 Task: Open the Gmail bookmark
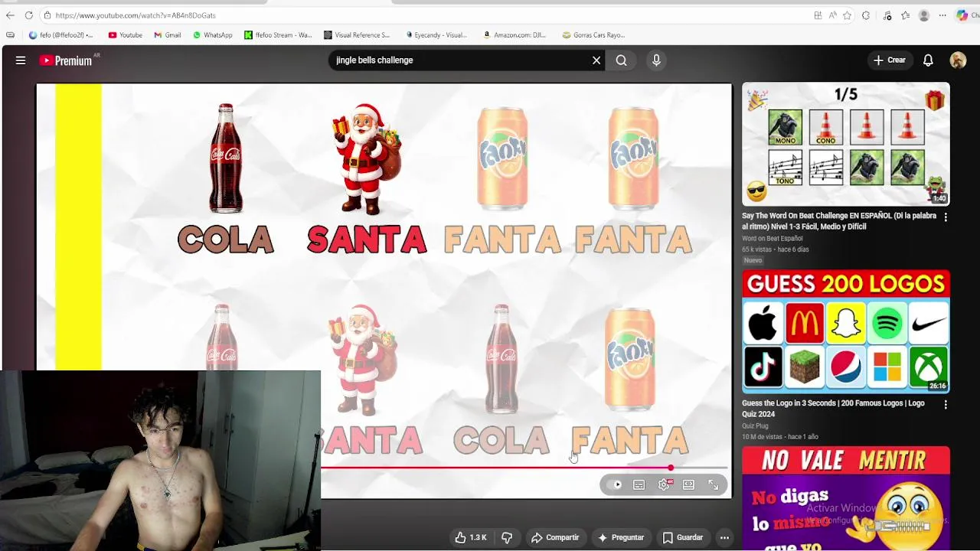coord(167,35)
